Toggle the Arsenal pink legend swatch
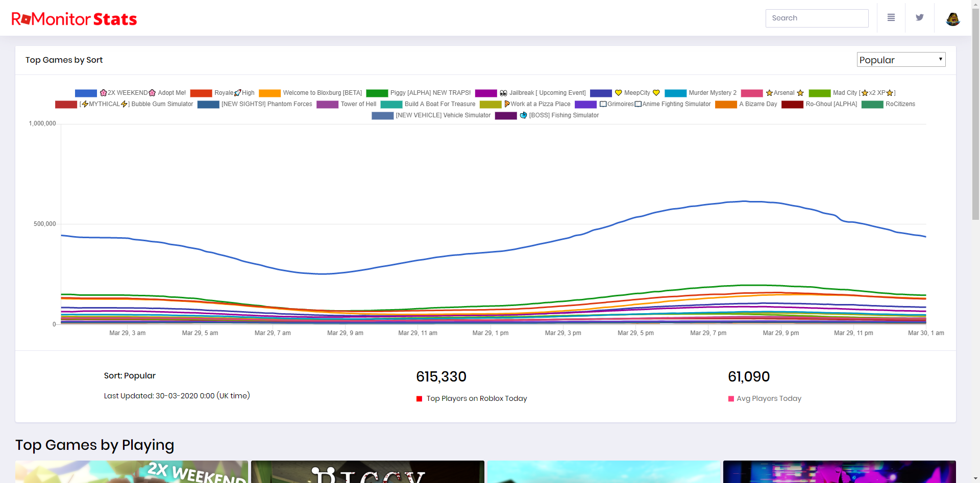Screen dimensions: 980x483 752,93
